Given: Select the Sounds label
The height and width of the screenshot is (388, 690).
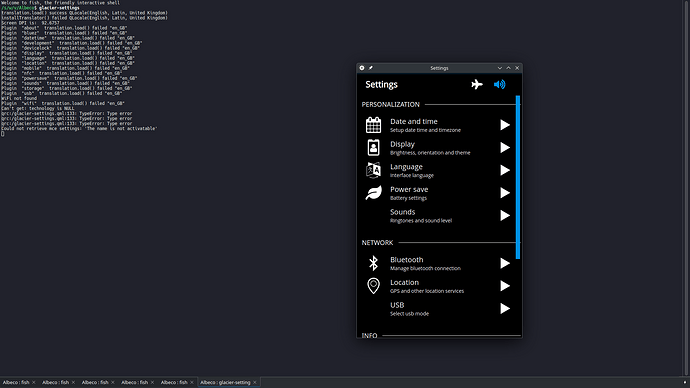Looking at the screenshot, I should tap(402, 212).
